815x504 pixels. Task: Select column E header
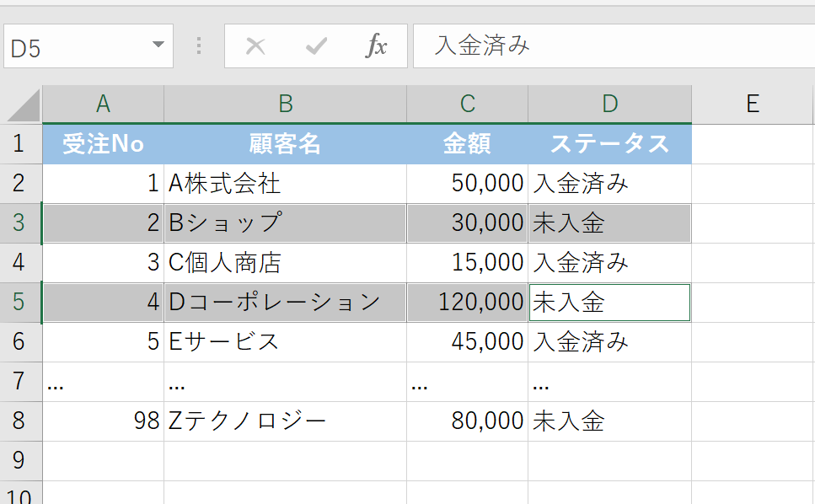753,104
